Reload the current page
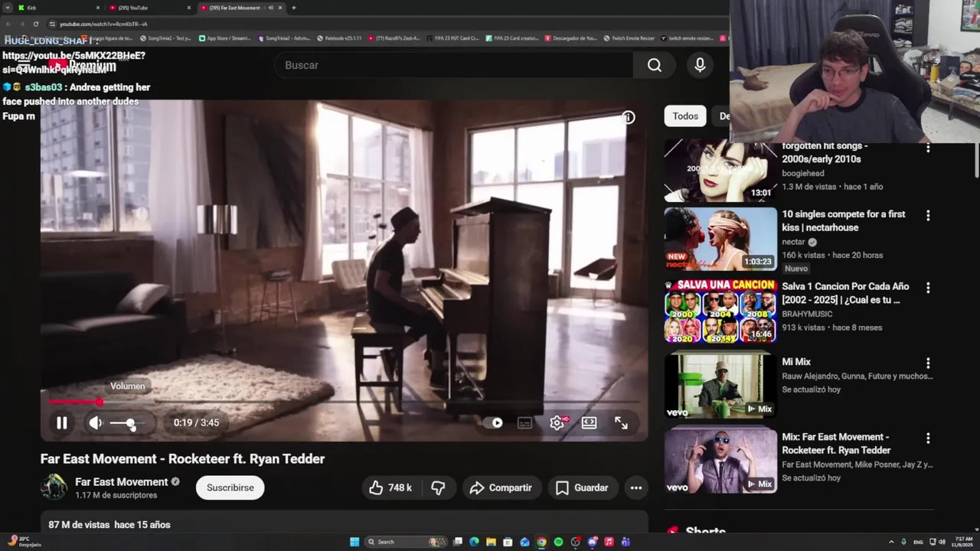The height and width of the screenshot is (551, 980). point(36,24)
